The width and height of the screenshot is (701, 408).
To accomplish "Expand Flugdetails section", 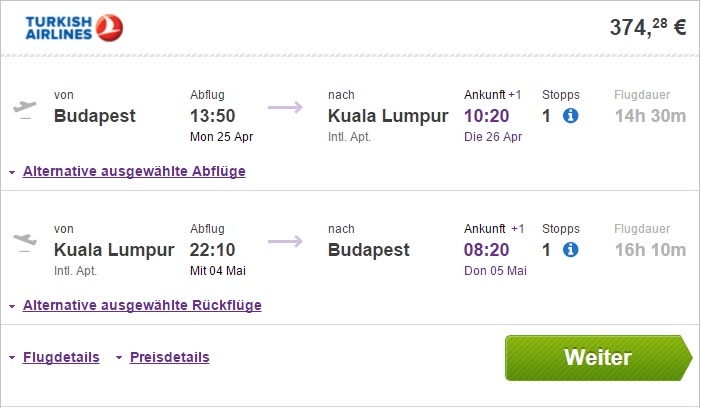I will (x=60, y=357).
